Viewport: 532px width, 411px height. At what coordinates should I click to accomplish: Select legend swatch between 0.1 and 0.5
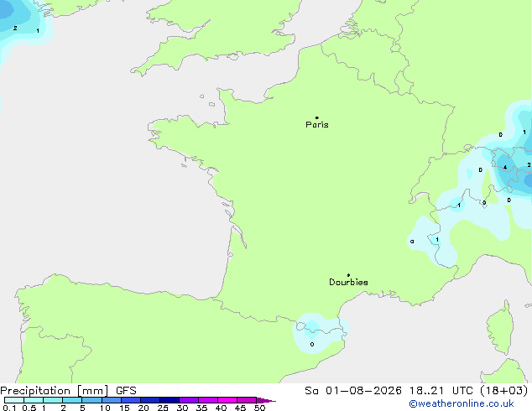pyautogui.click(x=14, y=400)
